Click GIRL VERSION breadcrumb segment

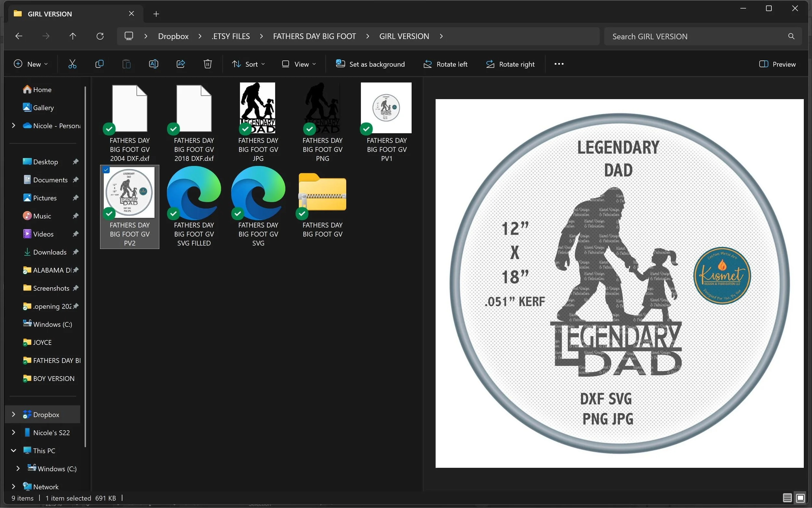404,36
